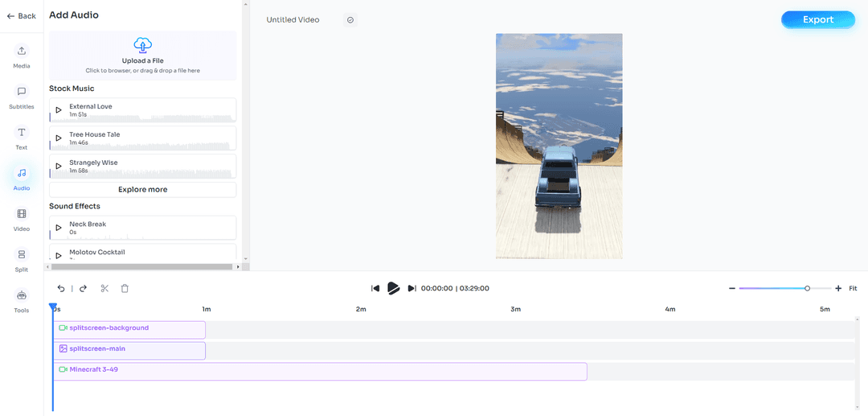Screen dimensions: 868x416
Task: Select the splitscreen-main clip
Action: pos(129,351)
